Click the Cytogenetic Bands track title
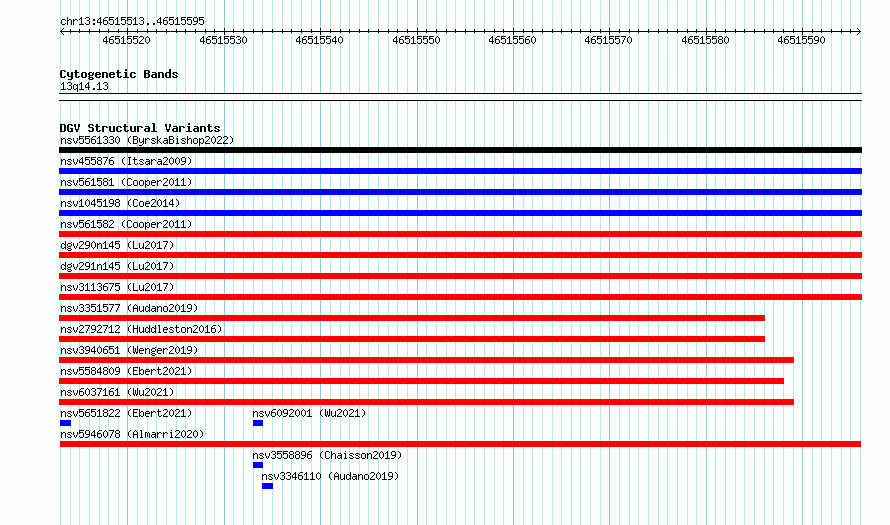The image size is (890, 525). 119,74
